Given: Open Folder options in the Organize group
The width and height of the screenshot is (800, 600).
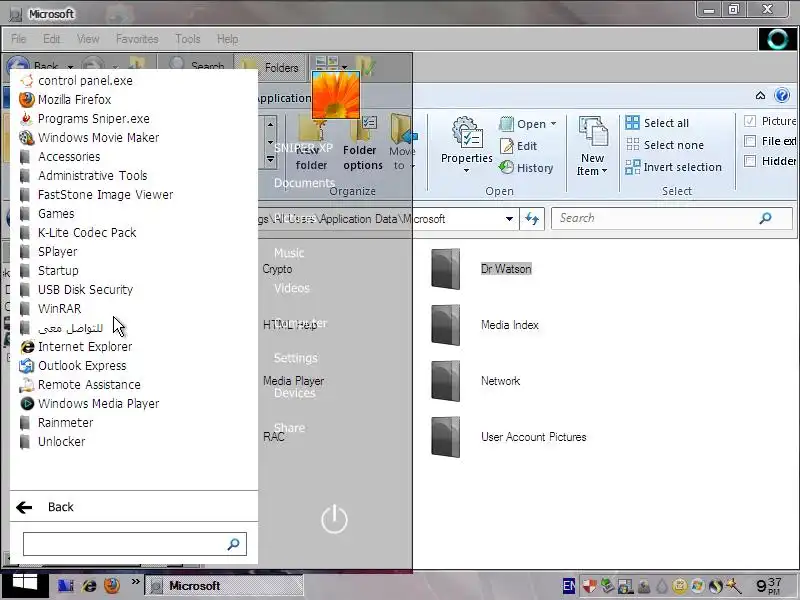Looking at the screenshot, I should click(362, 144).
